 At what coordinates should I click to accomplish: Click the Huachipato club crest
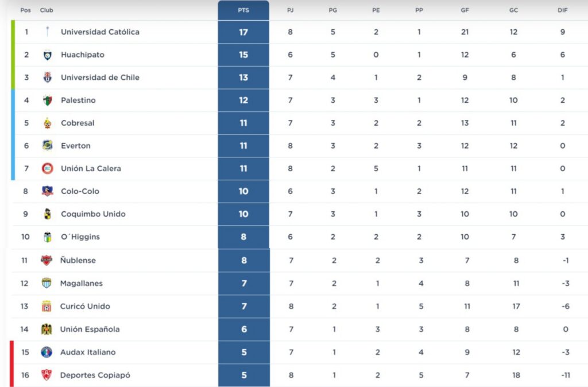pyautogui.click(x=48, y=55)
